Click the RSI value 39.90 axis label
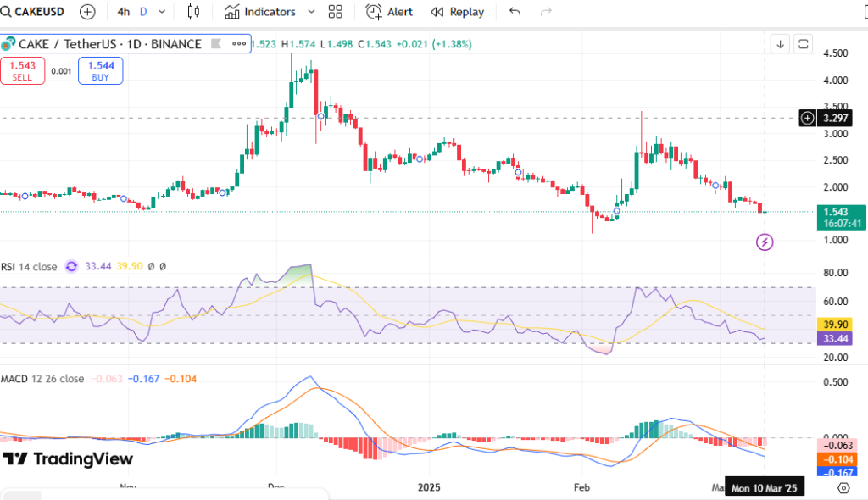Viewport: 868px width, 500px height. [x=835, y=325]
